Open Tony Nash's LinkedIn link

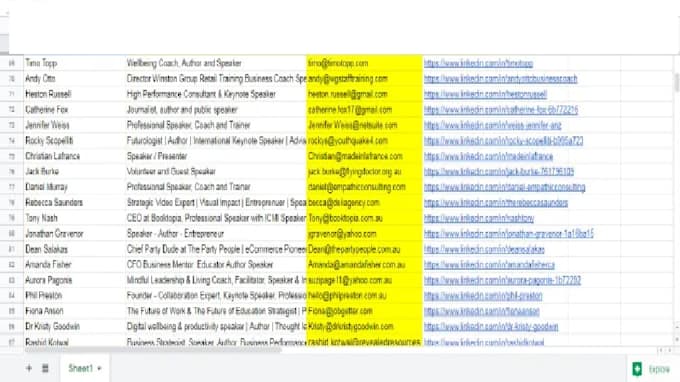pos(479,218)
